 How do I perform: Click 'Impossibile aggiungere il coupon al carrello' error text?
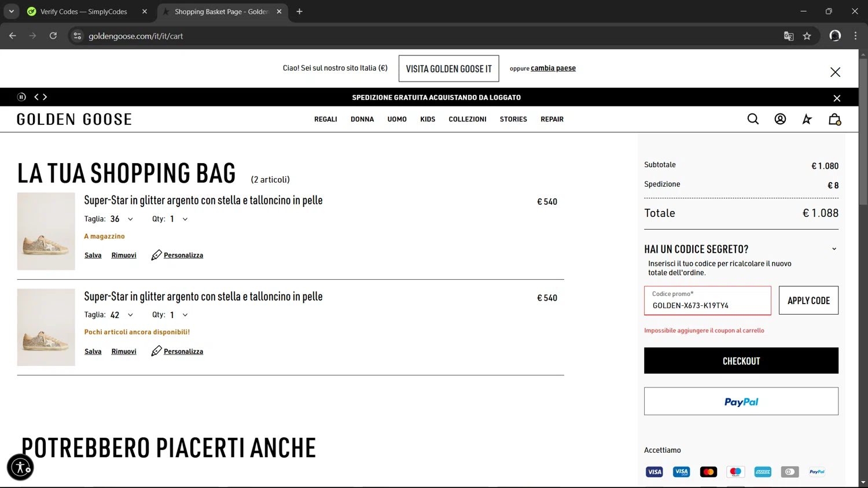[x=704, y=331]
